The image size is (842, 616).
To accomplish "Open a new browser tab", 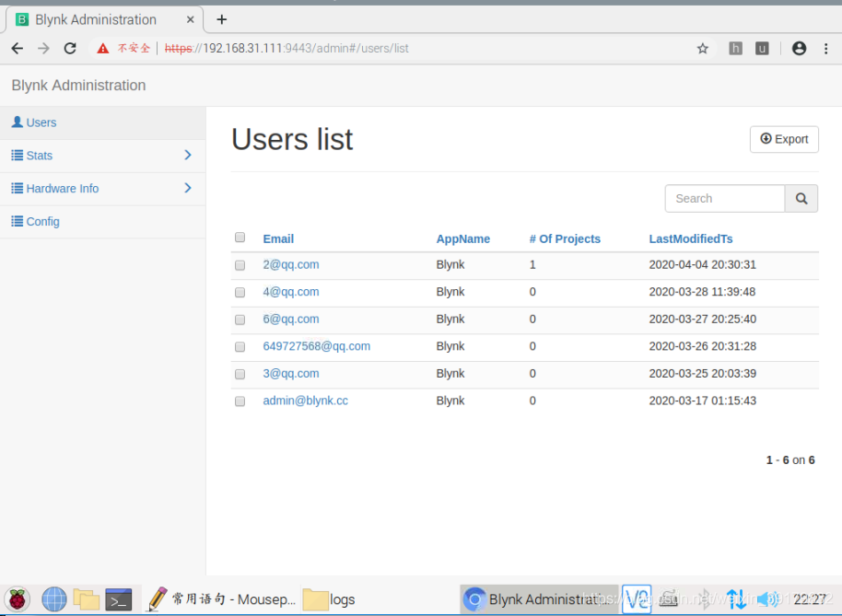I will point(222,20).
